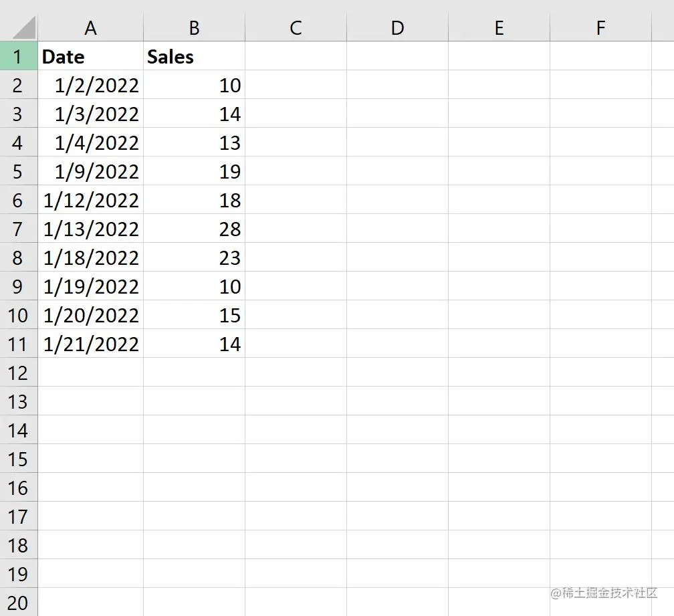The image size is (674, 616).
Task: Select sales value 19
Action: (x=194, y=172)
